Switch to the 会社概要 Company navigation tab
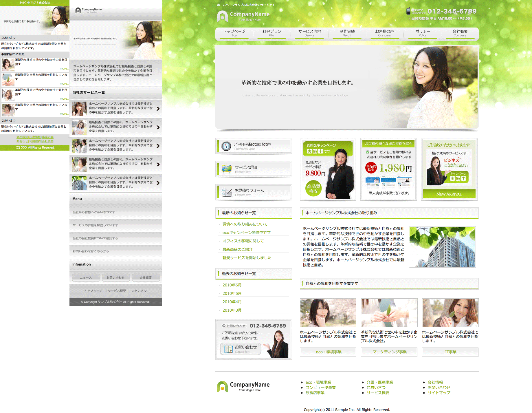 click(x=460, y=33)
